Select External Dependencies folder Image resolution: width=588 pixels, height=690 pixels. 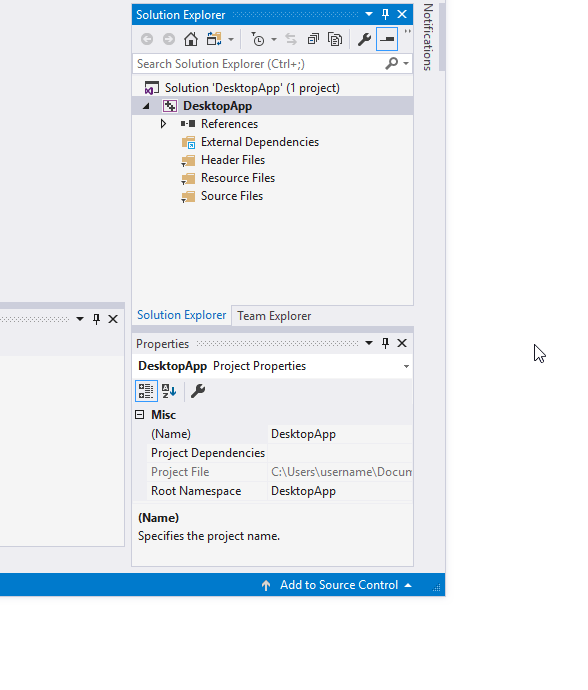pos(260,142)
